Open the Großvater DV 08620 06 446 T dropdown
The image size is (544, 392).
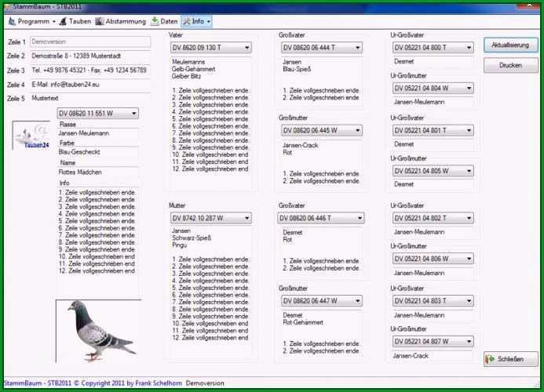(320, 218)
